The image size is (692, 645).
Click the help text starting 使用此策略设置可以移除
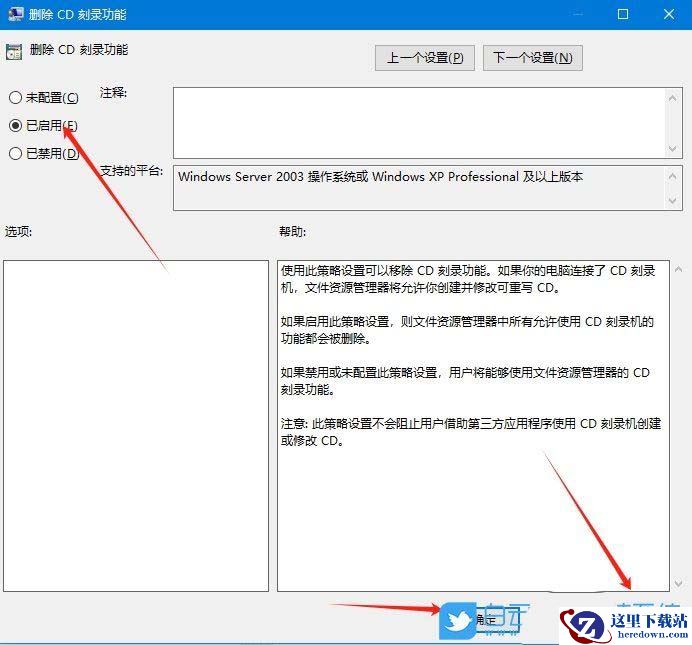(468, 279)
